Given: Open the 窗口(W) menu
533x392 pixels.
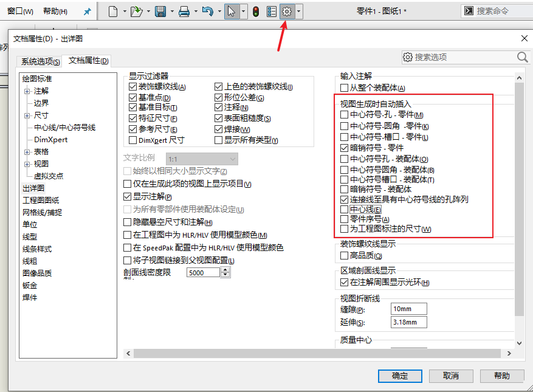Looking at the screenshot, I should pyautogui.click(x=21, y=10).
